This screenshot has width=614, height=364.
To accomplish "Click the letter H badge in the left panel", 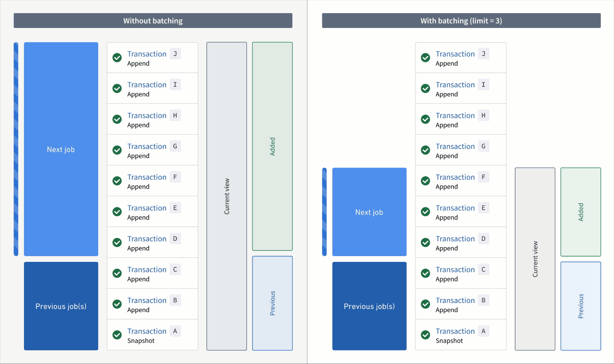I will pos(175,116).
